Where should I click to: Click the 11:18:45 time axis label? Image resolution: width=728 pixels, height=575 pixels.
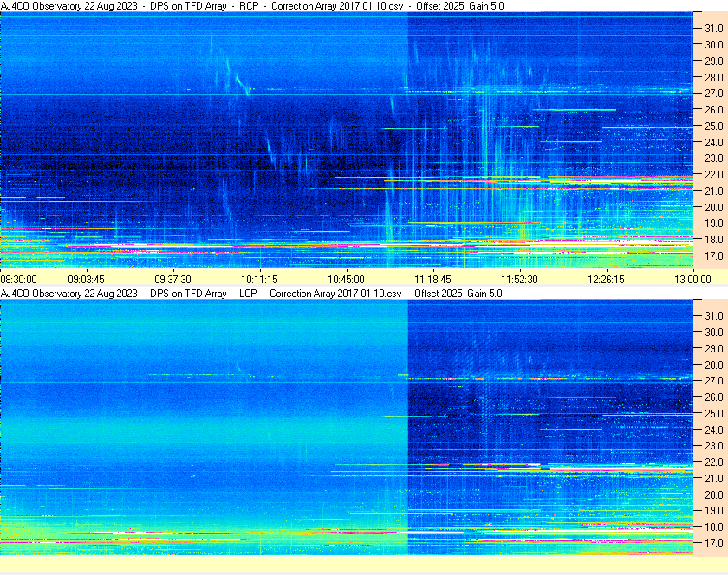433,279
